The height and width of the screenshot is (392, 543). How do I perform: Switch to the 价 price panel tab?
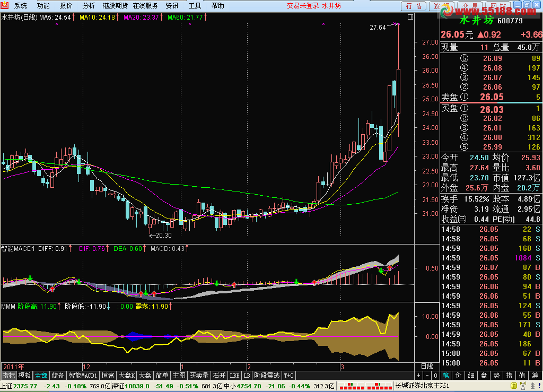459,376
